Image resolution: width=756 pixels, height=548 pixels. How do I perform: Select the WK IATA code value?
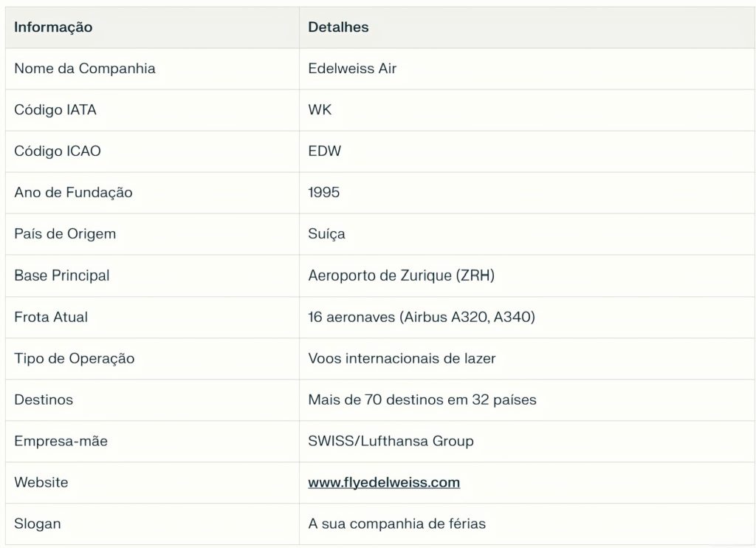320,110
